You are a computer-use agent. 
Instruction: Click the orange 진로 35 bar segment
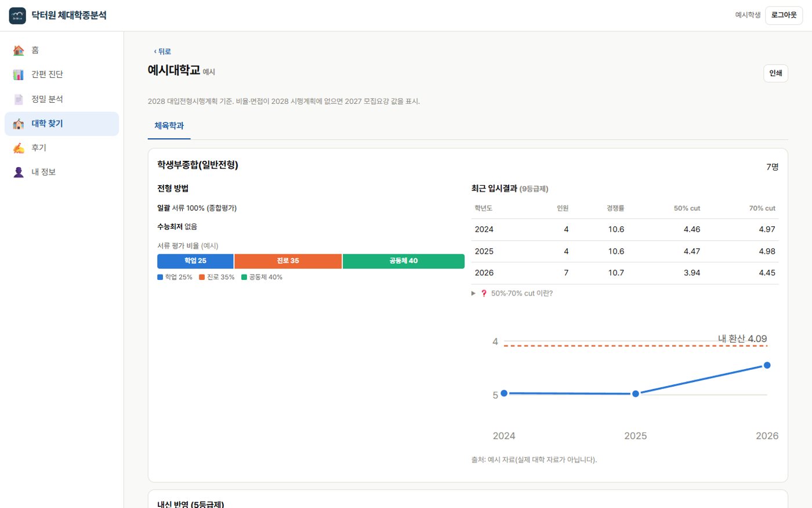click(x=288, y=261)
